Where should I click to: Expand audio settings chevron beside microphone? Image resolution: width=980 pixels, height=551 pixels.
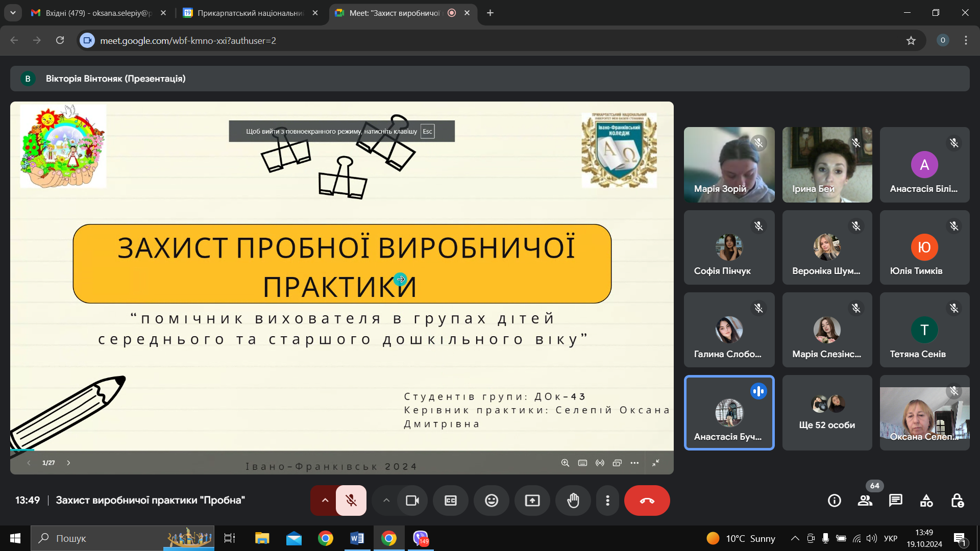[x=325, y=500]
